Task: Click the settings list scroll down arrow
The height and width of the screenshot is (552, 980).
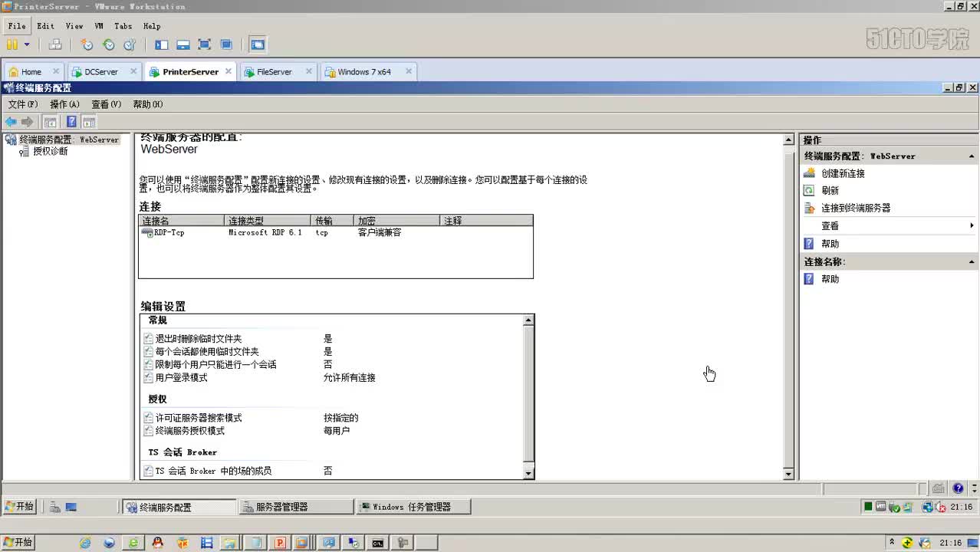Action: click(528, 474)
